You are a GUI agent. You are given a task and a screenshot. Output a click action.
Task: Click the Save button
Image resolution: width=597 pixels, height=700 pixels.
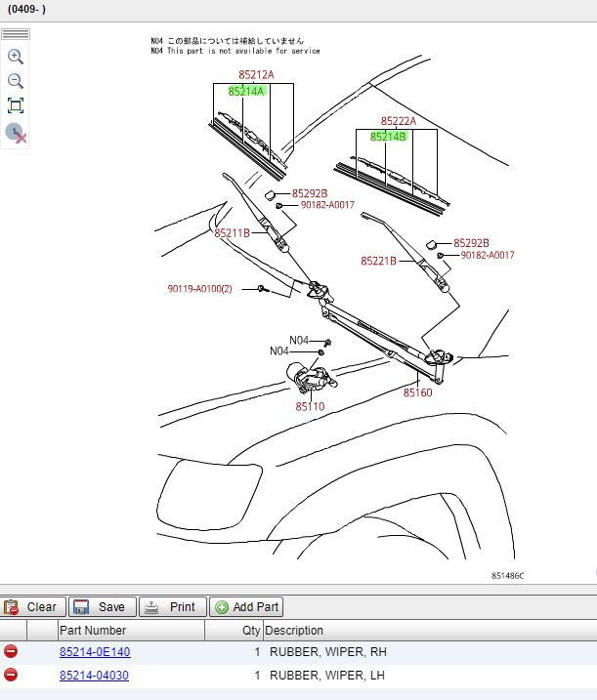click(103, 607)
